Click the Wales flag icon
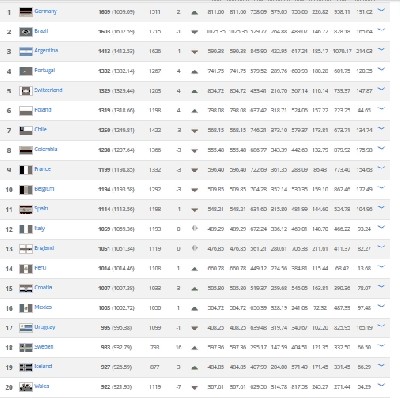The width and height of the screenshot is (400, 398). pyautogui.click(x=26, y=387)
